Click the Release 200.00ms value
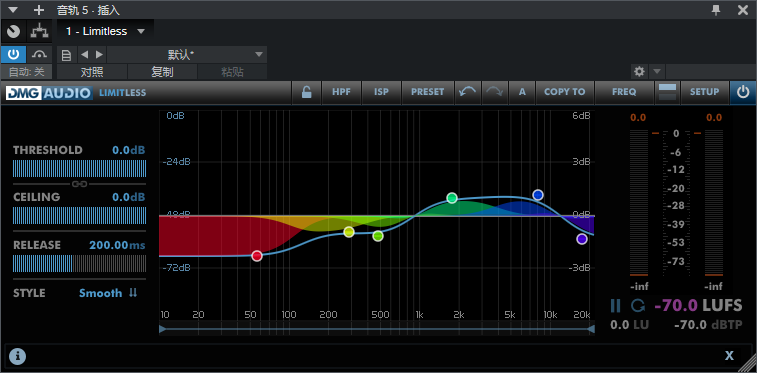This screenshot has width=757, height=373. [117, 245]
